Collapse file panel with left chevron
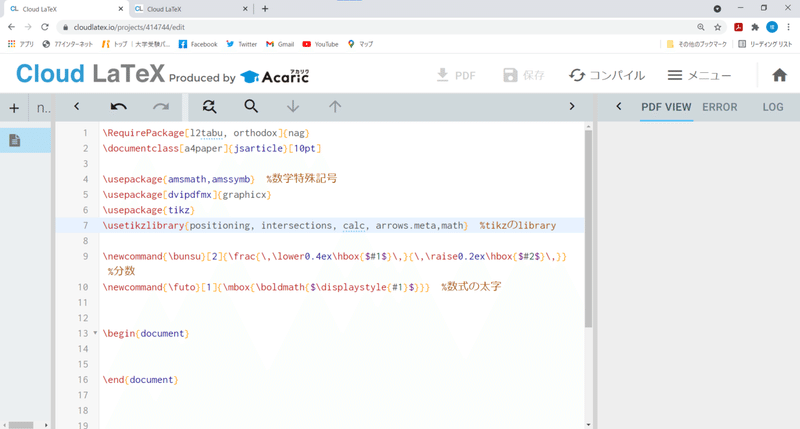Screen dimensions: 800x429 [77, 106]
